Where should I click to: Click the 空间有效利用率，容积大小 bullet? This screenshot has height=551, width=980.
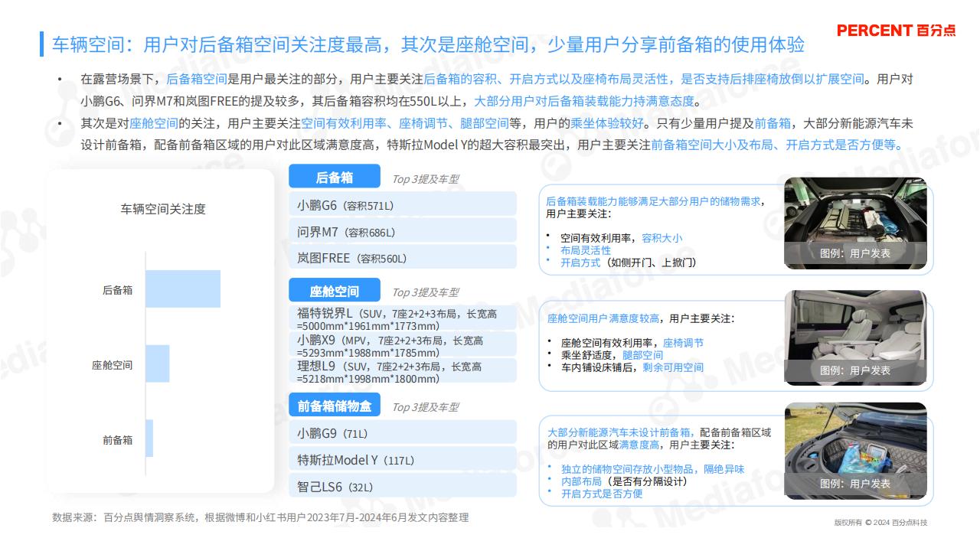coord(621,238)
